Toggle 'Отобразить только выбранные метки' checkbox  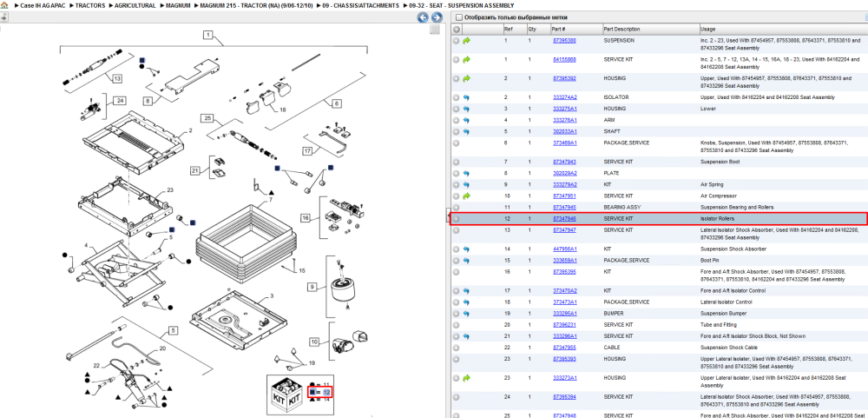pos(457,17)
